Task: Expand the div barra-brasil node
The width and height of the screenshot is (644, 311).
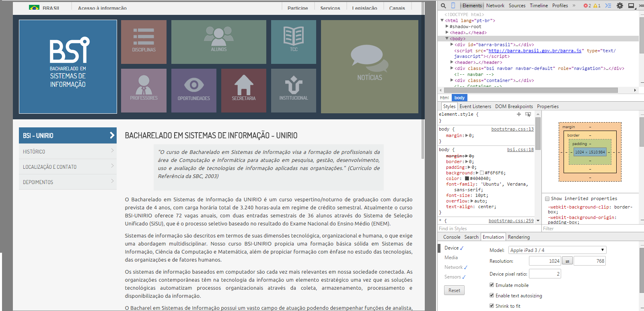Action: pyautogui.click(x=452, y=45)
